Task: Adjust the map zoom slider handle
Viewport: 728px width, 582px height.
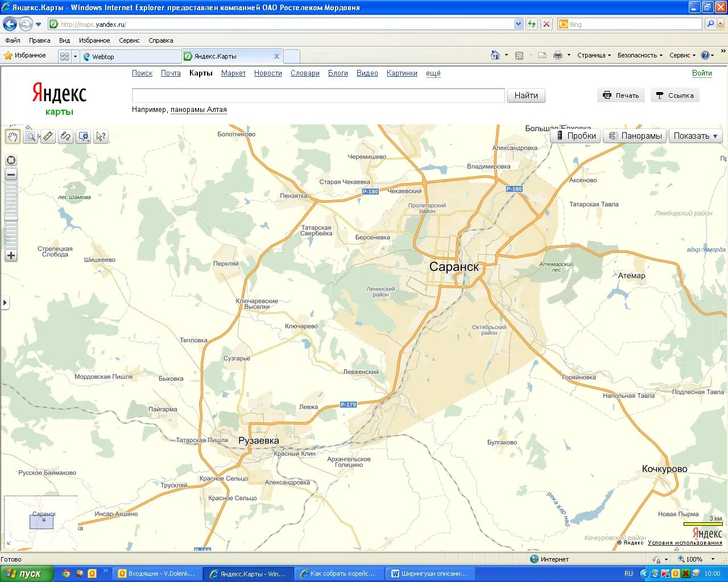Action: click(x=11, y=218)
